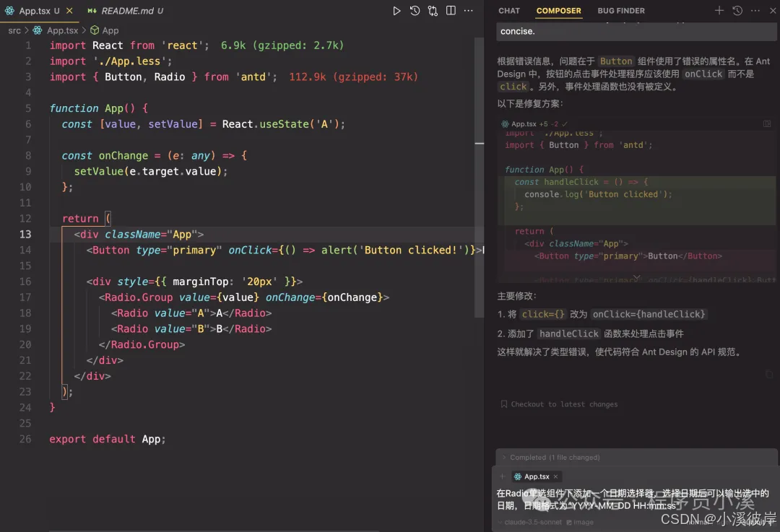This screenshot has width=780, height=532.
Task: Click the Radio value="B" line
Action: click(191, 328)
